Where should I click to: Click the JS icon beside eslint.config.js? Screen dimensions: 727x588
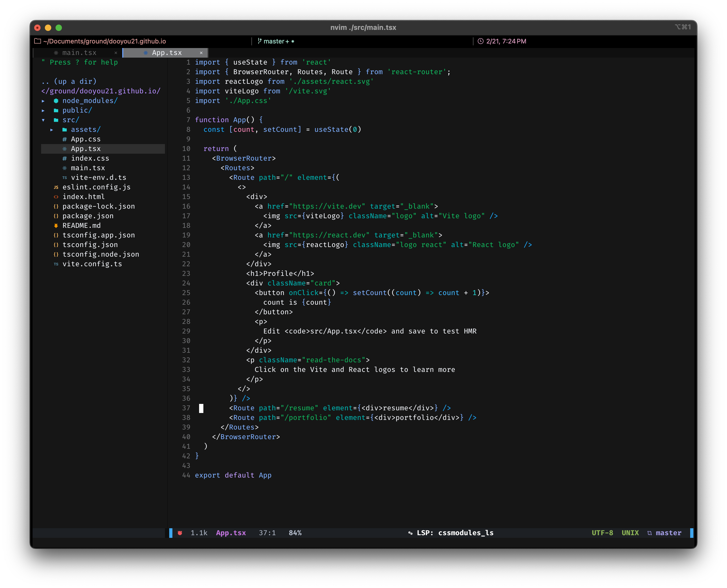pyautogui.click(x=56, y=187)
